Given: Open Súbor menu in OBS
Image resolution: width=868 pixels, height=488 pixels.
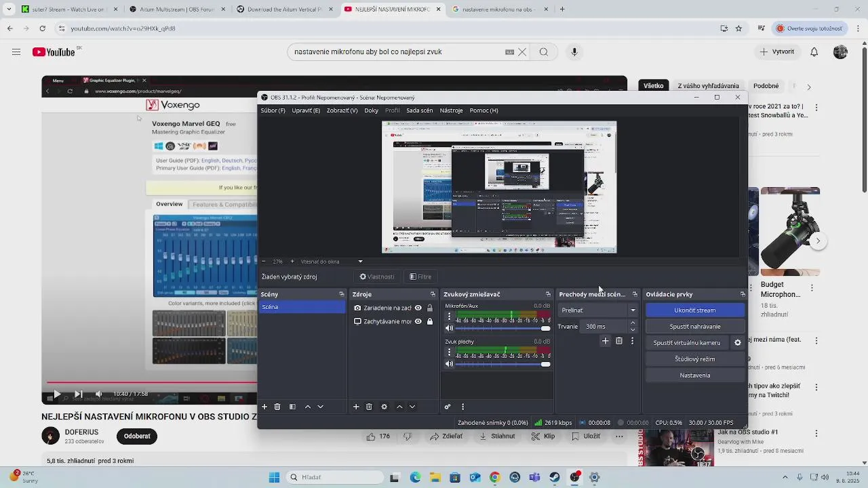Looking at the screenshot, I should (x=273, y=110).
